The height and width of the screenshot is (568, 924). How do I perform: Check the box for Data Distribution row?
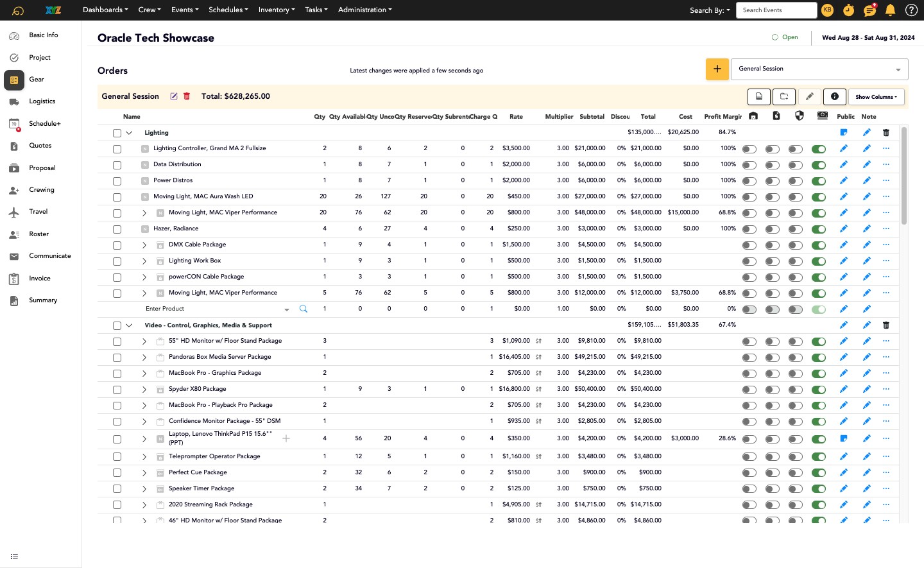117,165
